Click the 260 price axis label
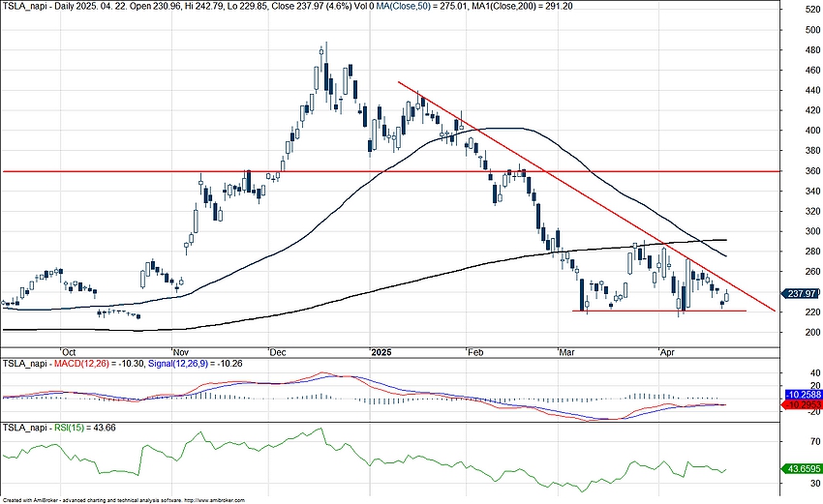The width and height of the screenshot is (823, 504). pos(812,272)
